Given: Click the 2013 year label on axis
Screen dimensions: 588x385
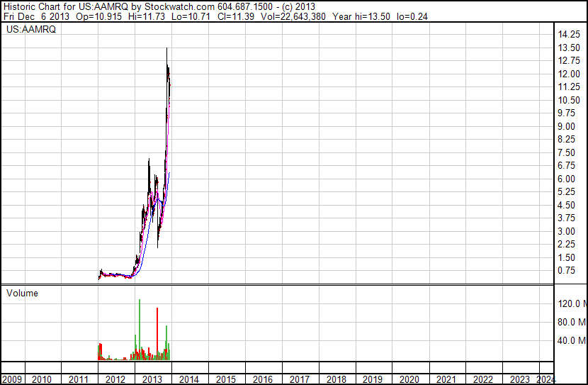Looking at the screenshot, I should click(x=152, y=379).
